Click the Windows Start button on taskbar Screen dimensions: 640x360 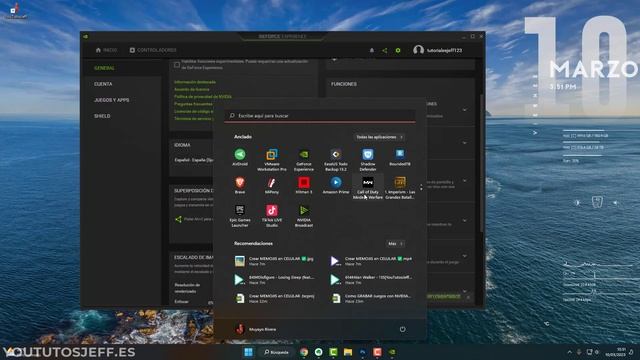pyautogui.click(x=248, y=352)
